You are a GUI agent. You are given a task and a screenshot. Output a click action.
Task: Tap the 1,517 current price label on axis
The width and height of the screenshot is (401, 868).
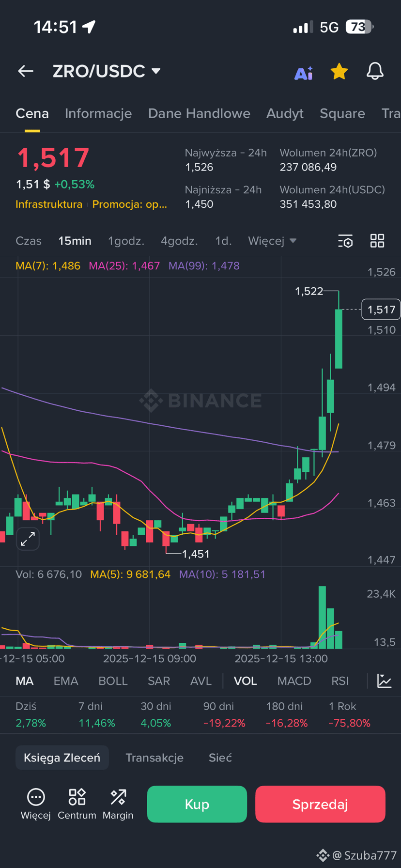381,310
